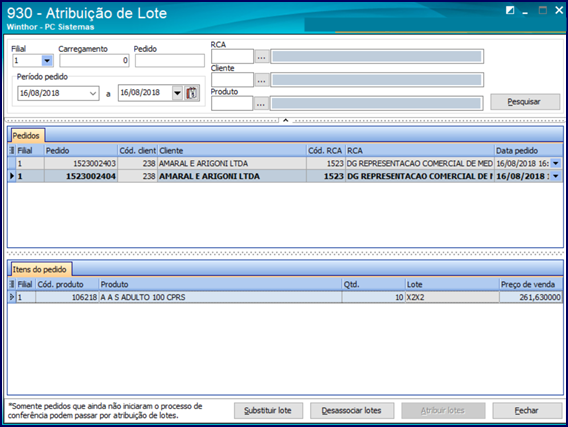568x427 pixels.
Task: Open date dropdown on order 1523002404 row
Action: coord(556,176)
